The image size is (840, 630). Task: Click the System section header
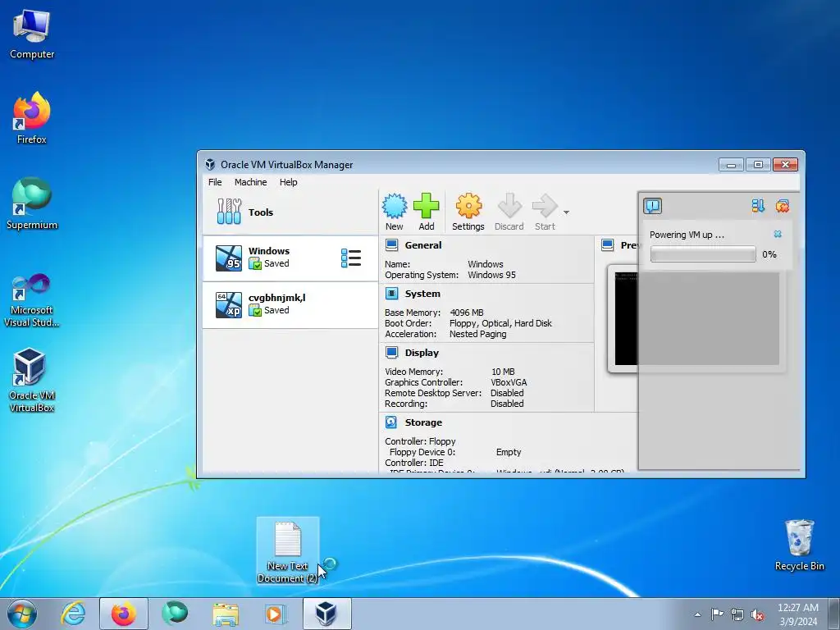tap(422, 294)
